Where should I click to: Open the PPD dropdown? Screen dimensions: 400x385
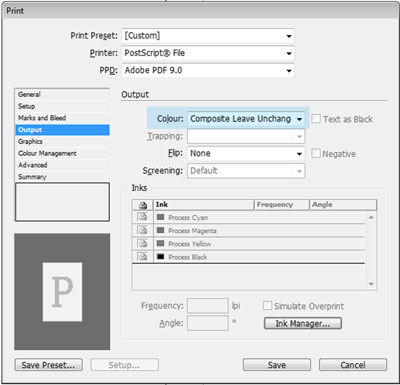pyautogui.click(x=208, y=70)
